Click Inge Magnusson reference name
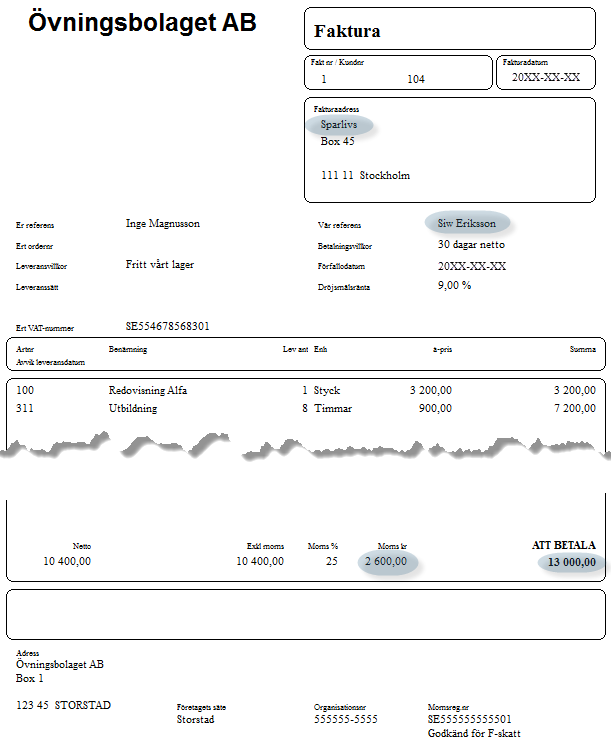The height and width of the screenshot is (746, 611). [x=163, y=224]
